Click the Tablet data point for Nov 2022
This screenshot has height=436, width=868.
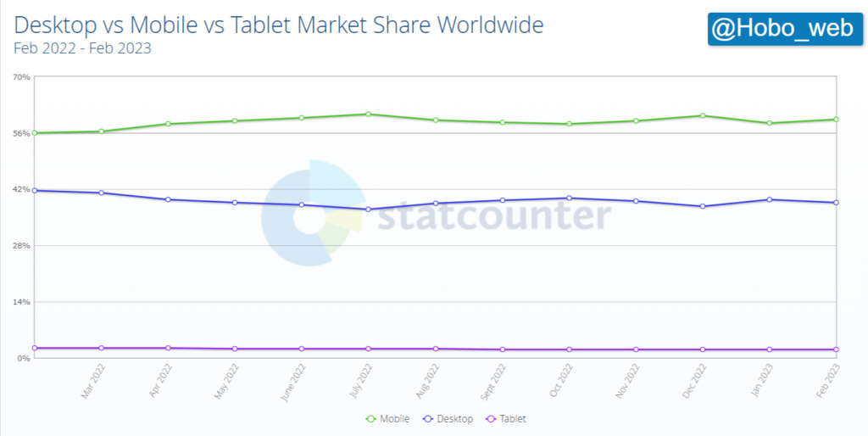(x=636, y=349)
